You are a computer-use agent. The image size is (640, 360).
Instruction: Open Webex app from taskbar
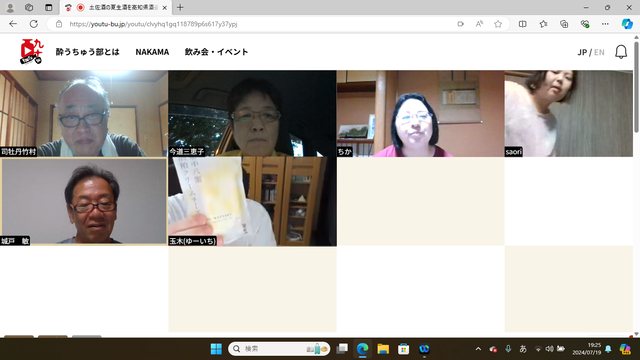coord(424,349)
